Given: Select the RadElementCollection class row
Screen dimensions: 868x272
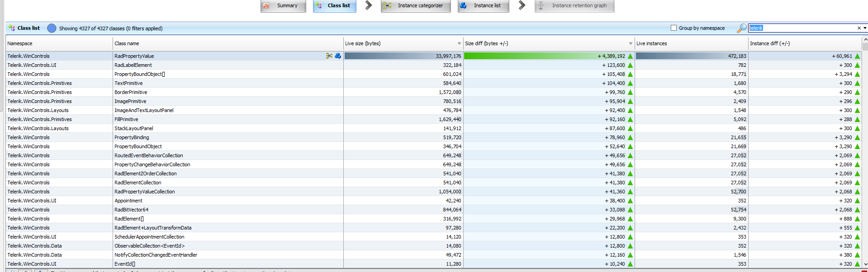Looking at the screenshot, I should [433, 183].
